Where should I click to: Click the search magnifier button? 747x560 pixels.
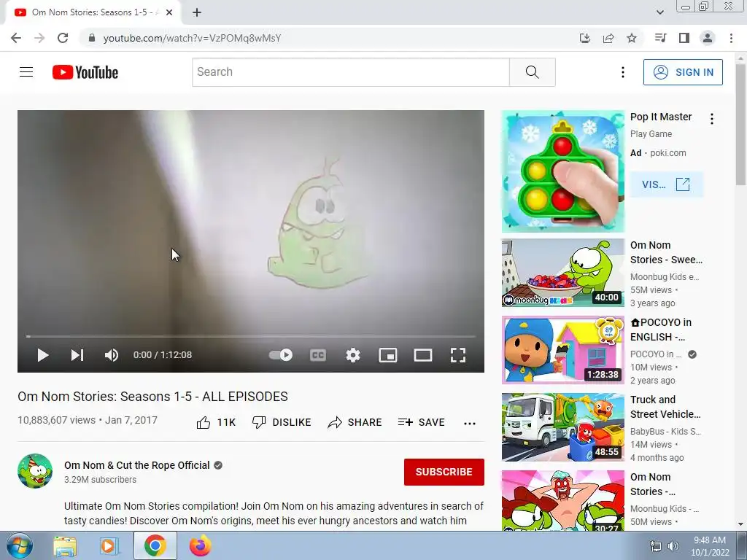532,72
